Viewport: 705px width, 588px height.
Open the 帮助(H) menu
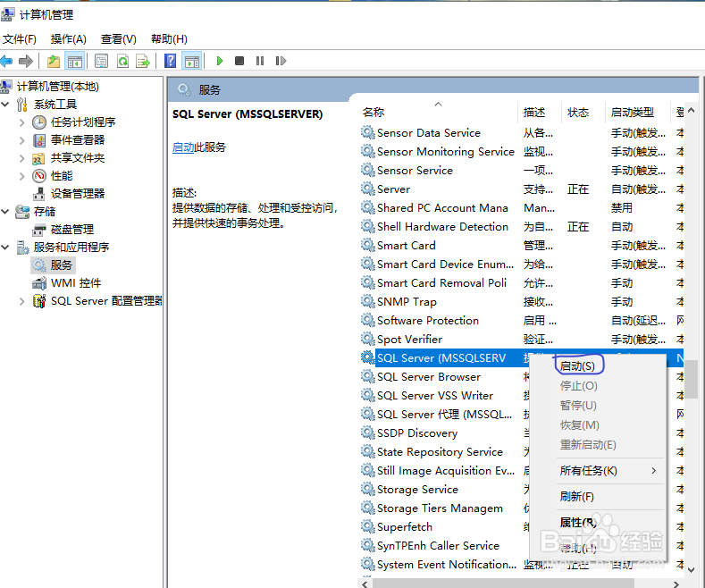(169, 39)
